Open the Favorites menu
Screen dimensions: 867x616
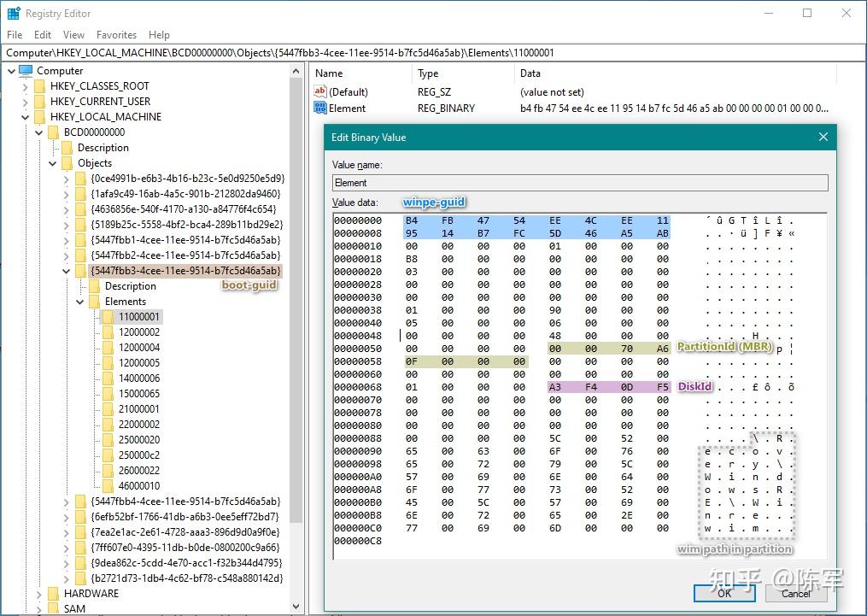click(x=116, y=35)
